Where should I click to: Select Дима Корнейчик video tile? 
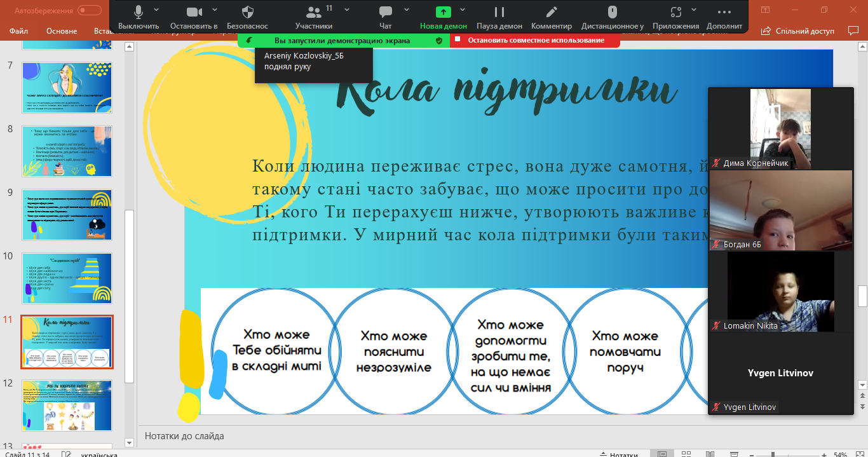(781, 128)
